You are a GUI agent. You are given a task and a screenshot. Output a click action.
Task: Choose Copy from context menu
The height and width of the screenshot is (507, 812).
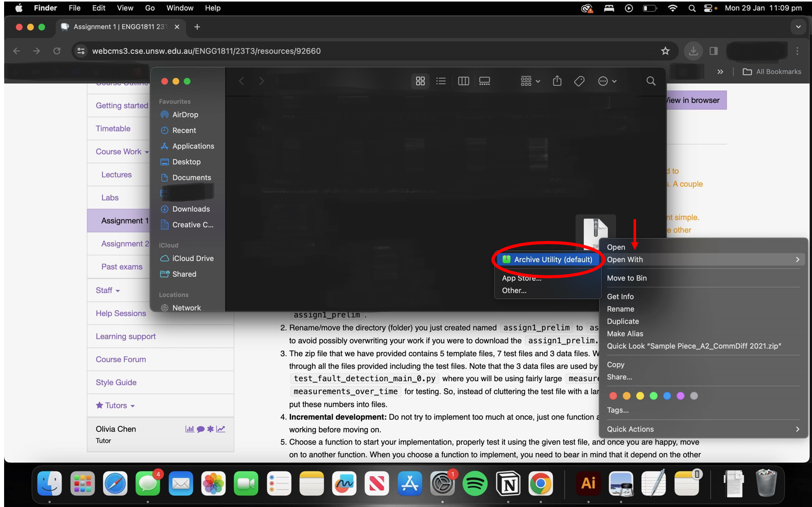tap(616, 364)
